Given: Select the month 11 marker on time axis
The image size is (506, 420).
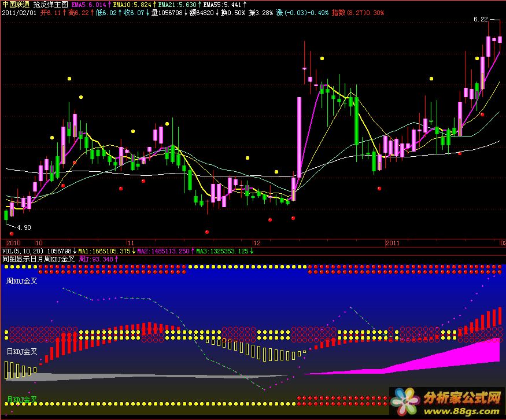Looking at the screenshot, I should 130,243.
